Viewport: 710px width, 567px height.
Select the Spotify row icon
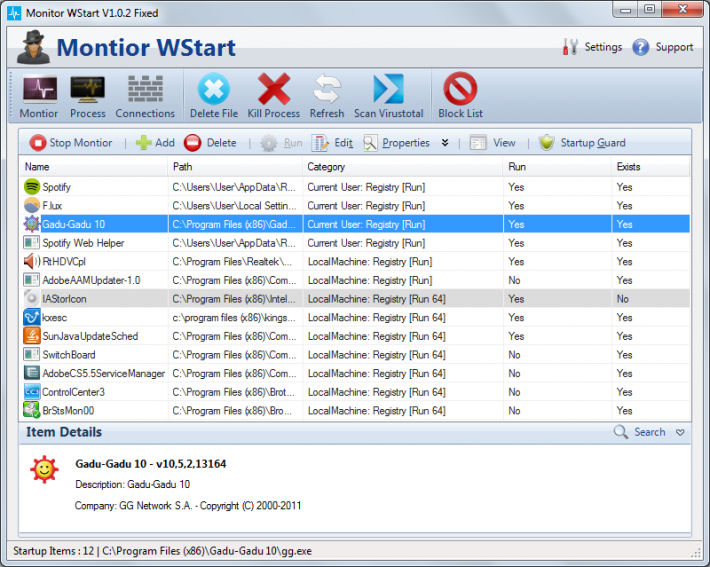pos(32,187)
